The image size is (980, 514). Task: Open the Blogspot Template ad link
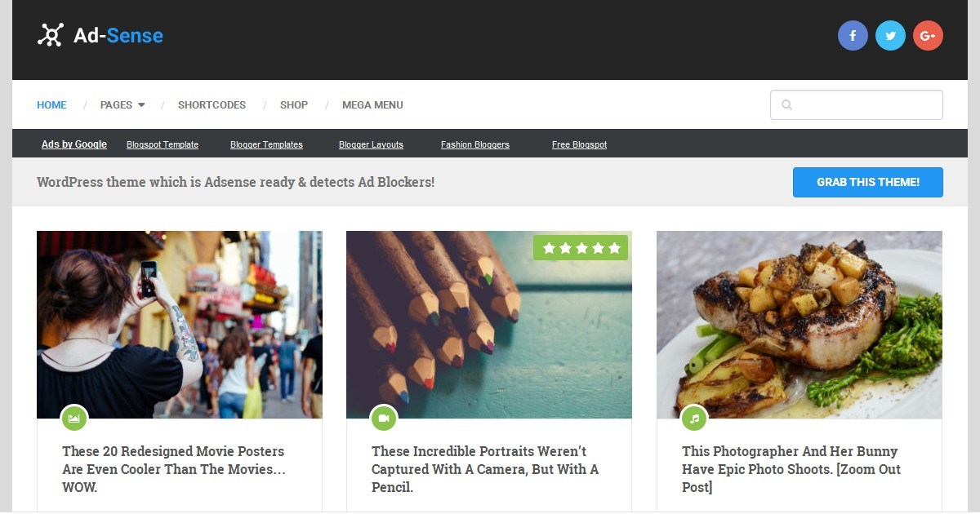pos(163,144)
